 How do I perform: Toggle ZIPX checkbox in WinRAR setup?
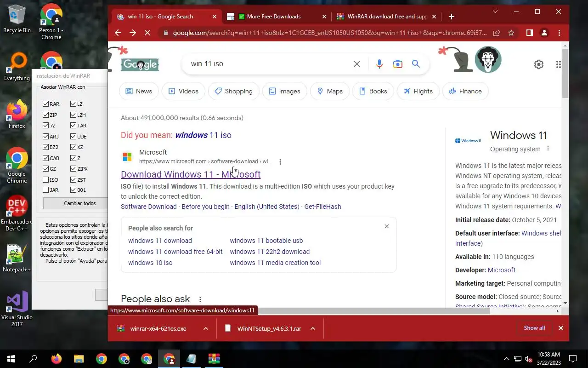[73, 169]
